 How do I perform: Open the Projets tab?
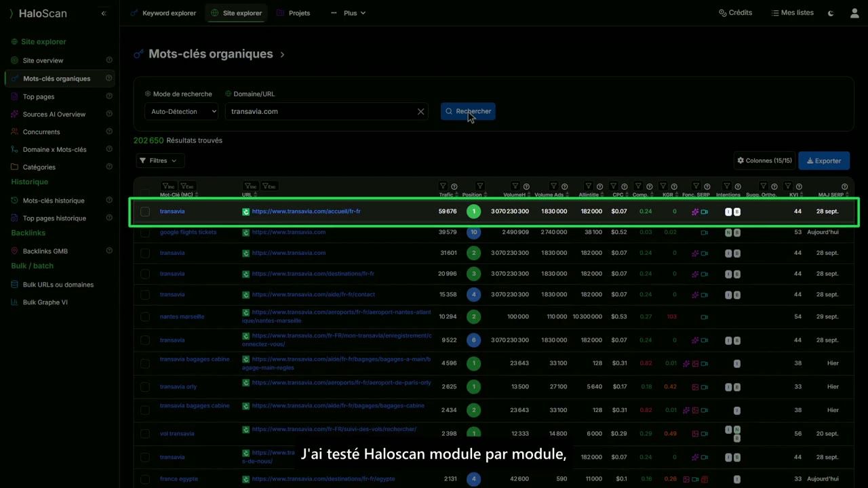[x=294, y=13]
